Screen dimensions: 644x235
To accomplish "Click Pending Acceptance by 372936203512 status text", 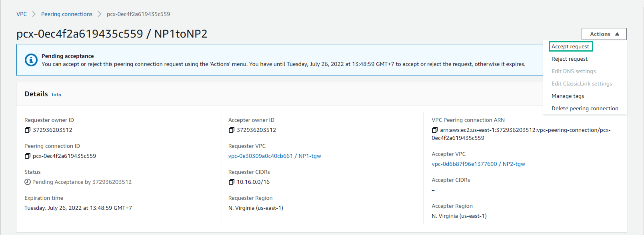I will click(x=82, y=182).
